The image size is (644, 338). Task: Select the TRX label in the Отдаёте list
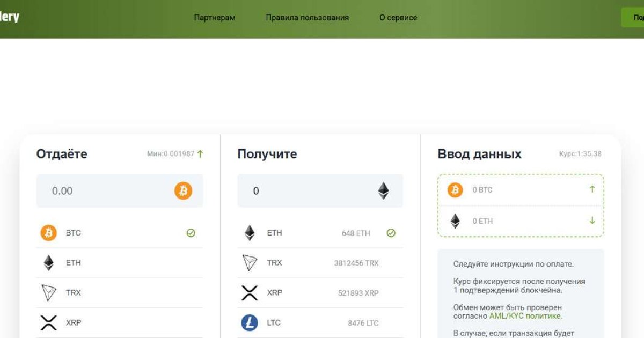74,293
